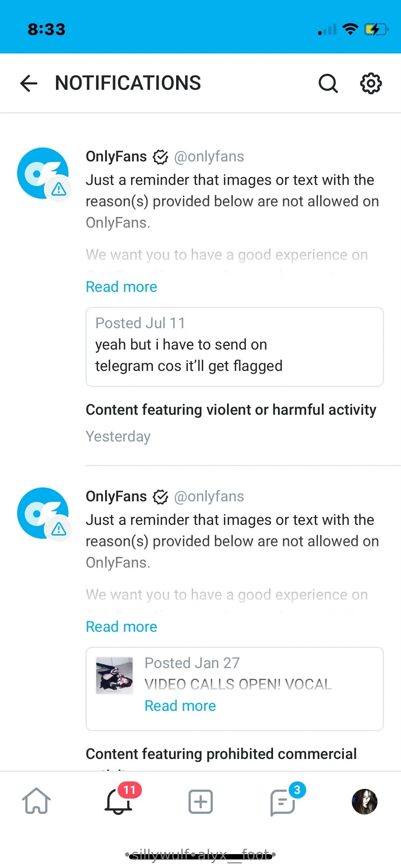The height and width of the screenshot is (868, 401).
Task: Tap @onlyfans handle in first notification
Action: click(x=209, y=156)
